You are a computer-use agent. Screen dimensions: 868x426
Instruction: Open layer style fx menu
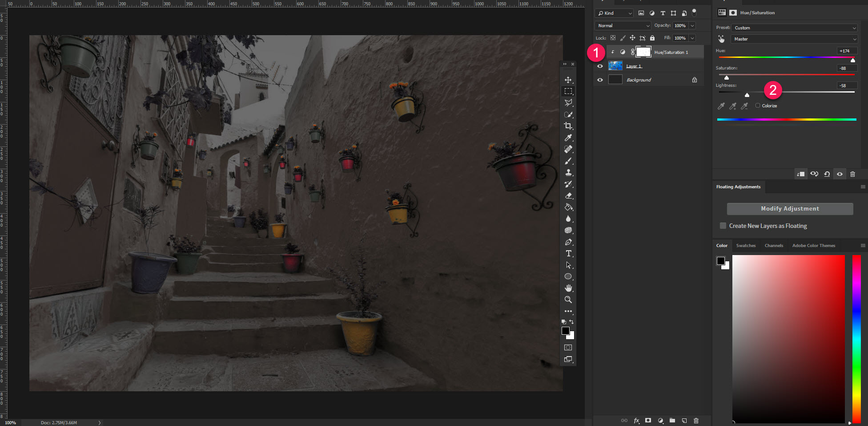636,420
